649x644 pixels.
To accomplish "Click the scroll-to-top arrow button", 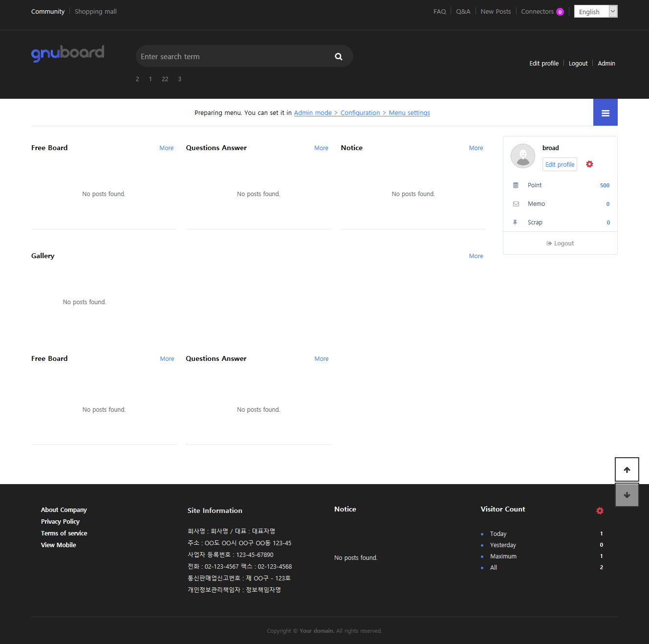I will 627,470.
